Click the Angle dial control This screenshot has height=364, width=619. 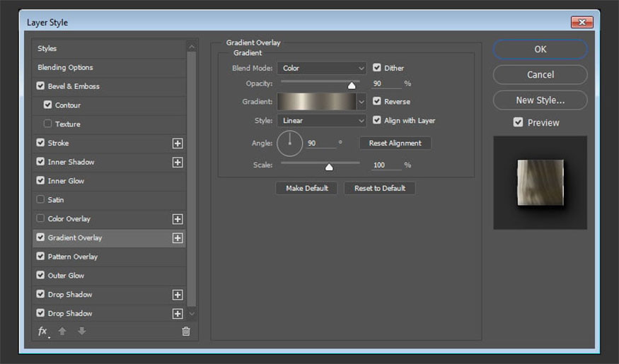[x=289, y=143]
